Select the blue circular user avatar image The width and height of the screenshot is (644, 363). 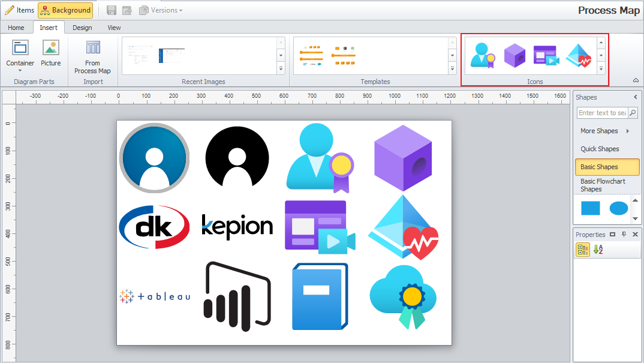point(155,158)
